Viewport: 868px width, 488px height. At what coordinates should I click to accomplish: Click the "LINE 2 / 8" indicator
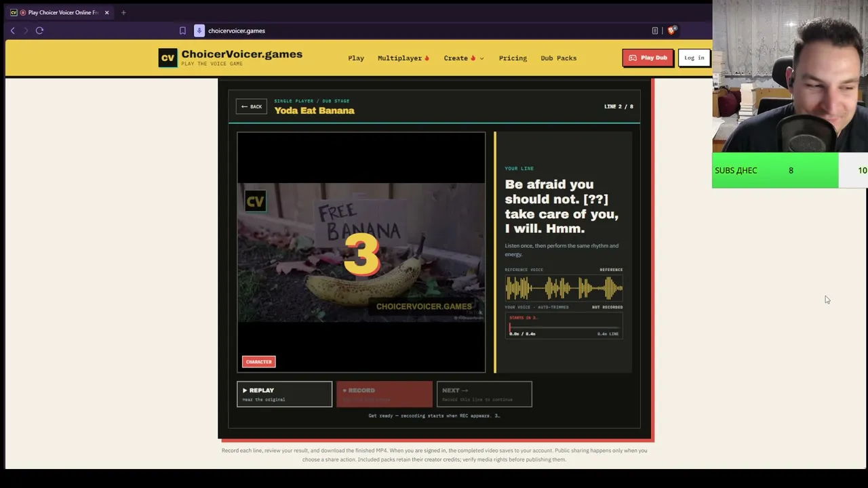tap(618, 106)
